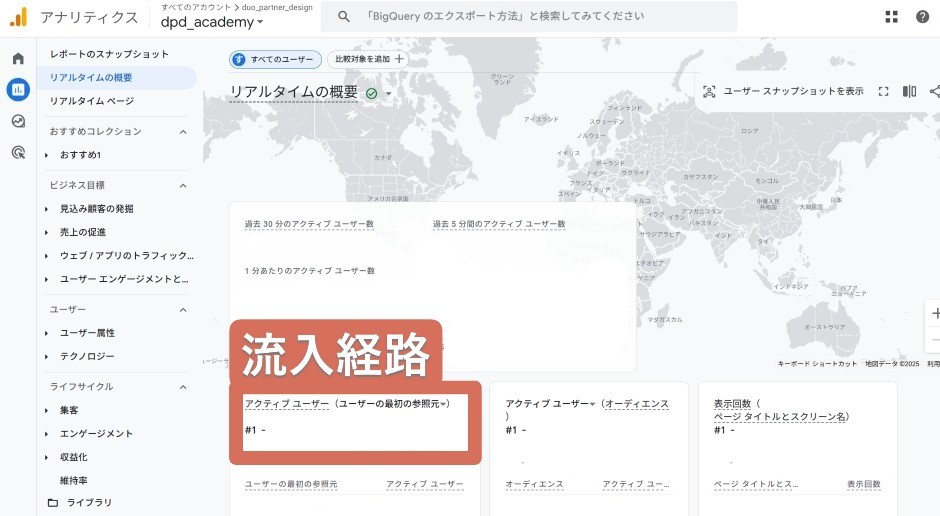Enter fullscreen mode for realtime map
The image size is (940, 516).
tap(883, 91)
